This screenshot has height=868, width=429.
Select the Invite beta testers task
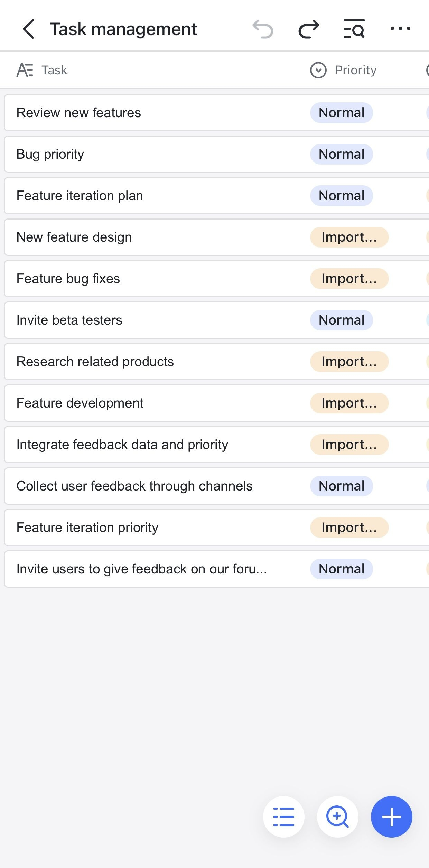[x=69, y=320]
